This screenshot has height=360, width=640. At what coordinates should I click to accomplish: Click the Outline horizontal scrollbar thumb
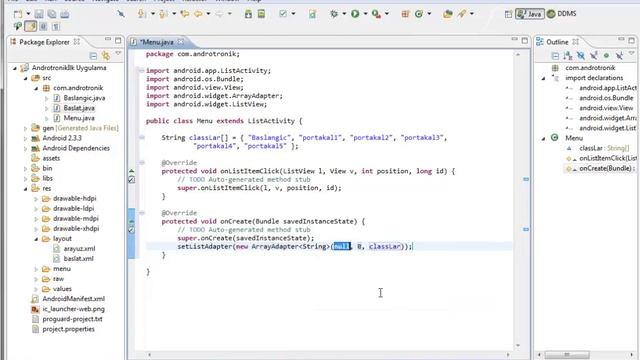pos(566,355)
